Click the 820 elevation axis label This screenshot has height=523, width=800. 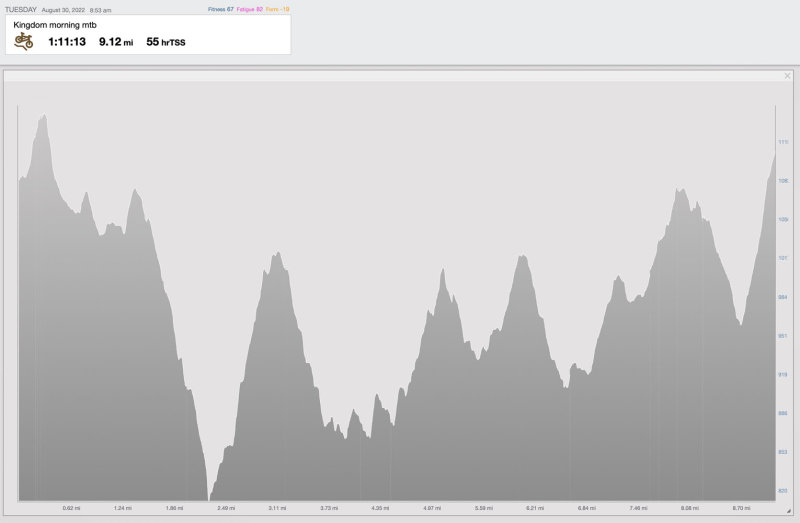coord(783,491)
